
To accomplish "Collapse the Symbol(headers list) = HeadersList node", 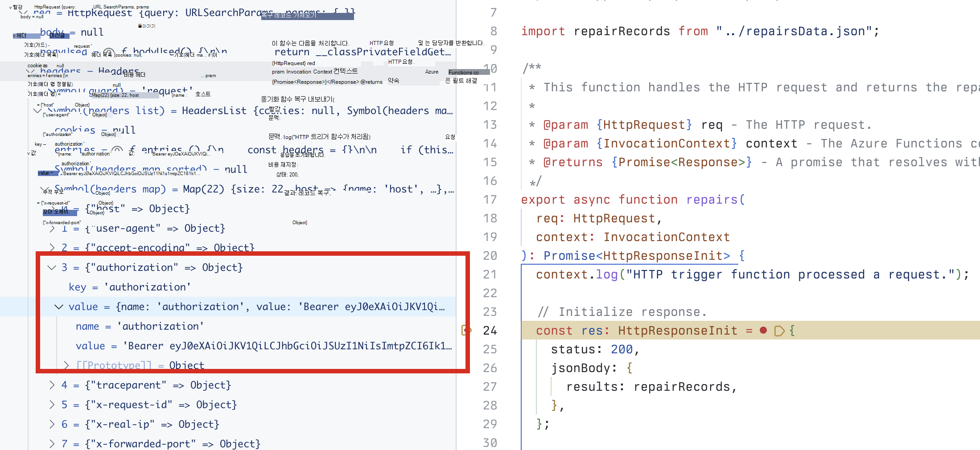I will (37, 110).
